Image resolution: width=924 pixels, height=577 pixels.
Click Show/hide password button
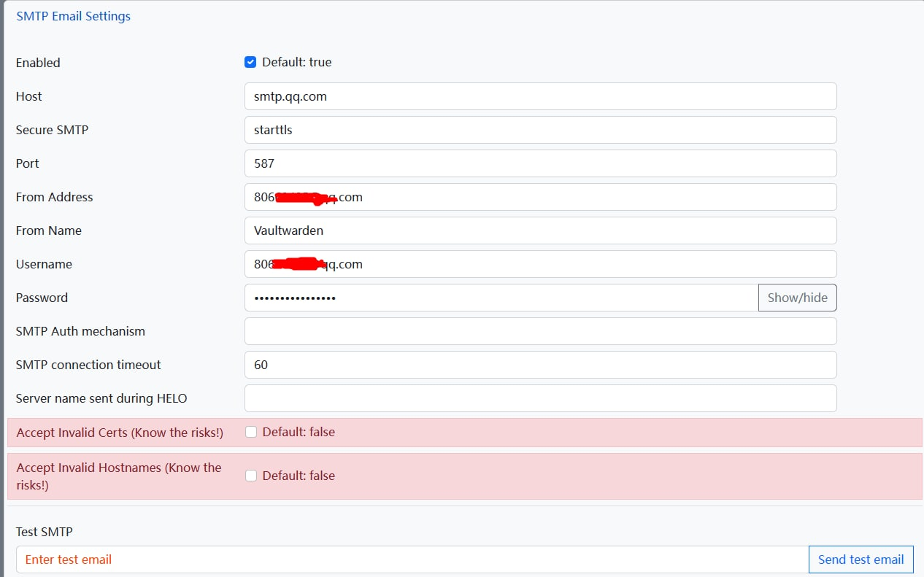[797, 298]
